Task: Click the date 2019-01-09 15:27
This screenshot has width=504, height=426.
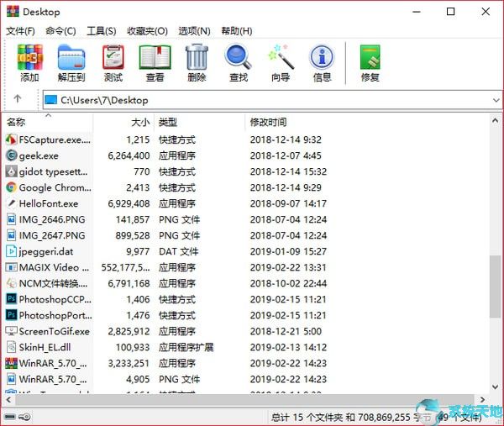Action: tap(288, 251)
